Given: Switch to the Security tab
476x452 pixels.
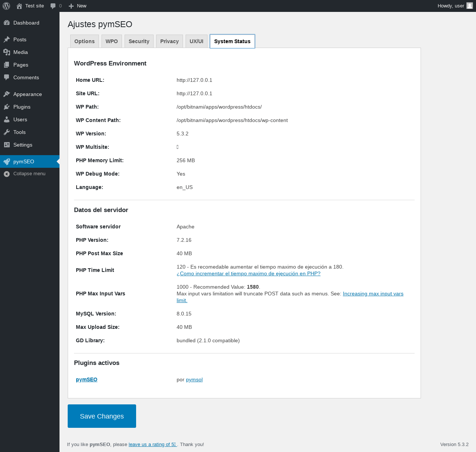Looking at the screenshot, I should tap(139, 41).
